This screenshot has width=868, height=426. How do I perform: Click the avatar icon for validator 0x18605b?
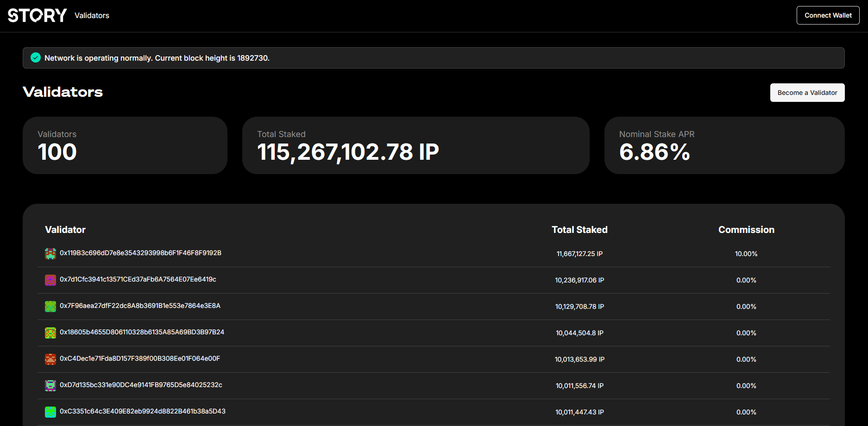(x=50, y=333)
